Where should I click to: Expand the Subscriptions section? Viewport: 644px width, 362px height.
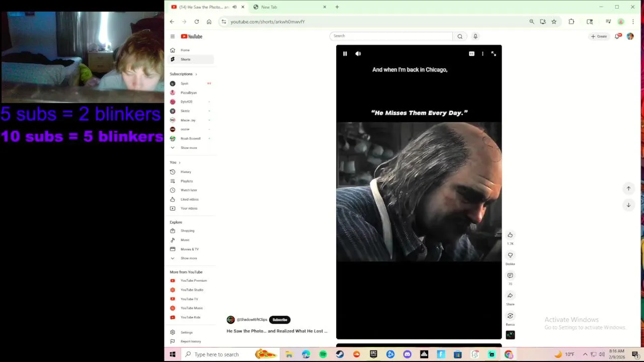coord(184,74)
